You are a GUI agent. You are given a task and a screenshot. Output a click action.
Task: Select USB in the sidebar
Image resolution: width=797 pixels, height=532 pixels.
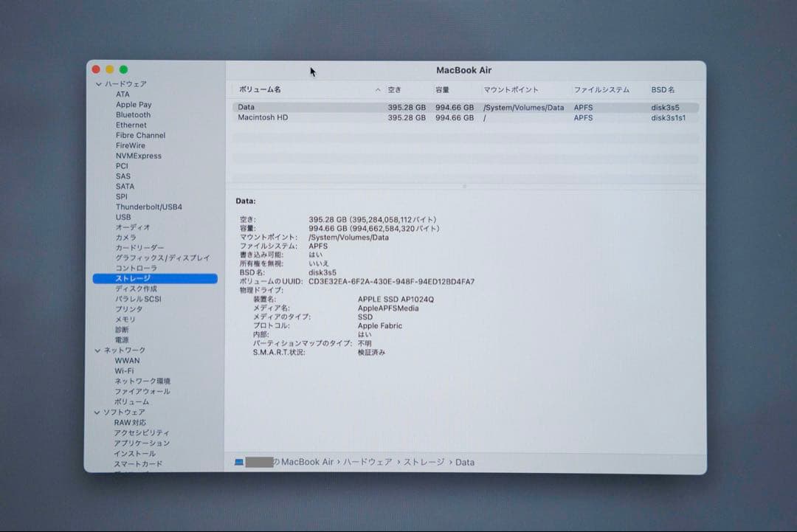[123, 217]
